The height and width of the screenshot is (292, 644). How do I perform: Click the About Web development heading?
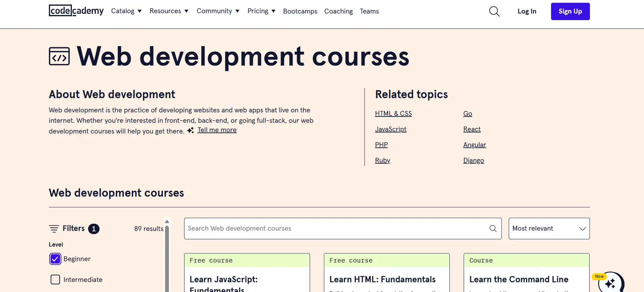click(x=112, y=94)
